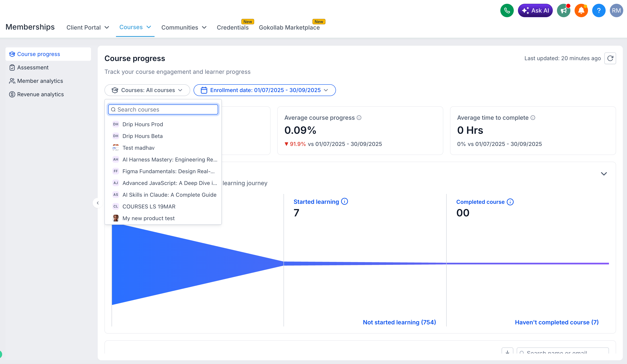Click info icon next to Started learning
Image resolution: width=627 pixels, height=364 pixels.
344,201
